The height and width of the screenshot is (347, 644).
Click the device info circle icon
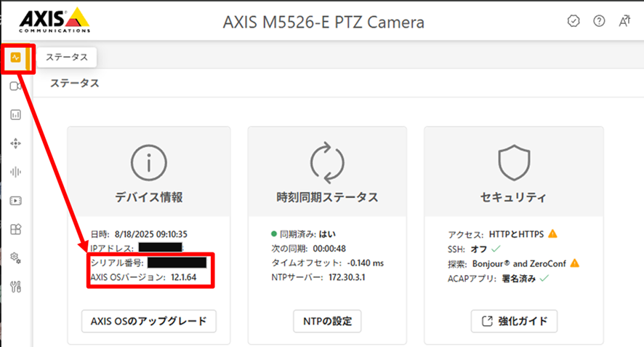(x=149, y=161)
